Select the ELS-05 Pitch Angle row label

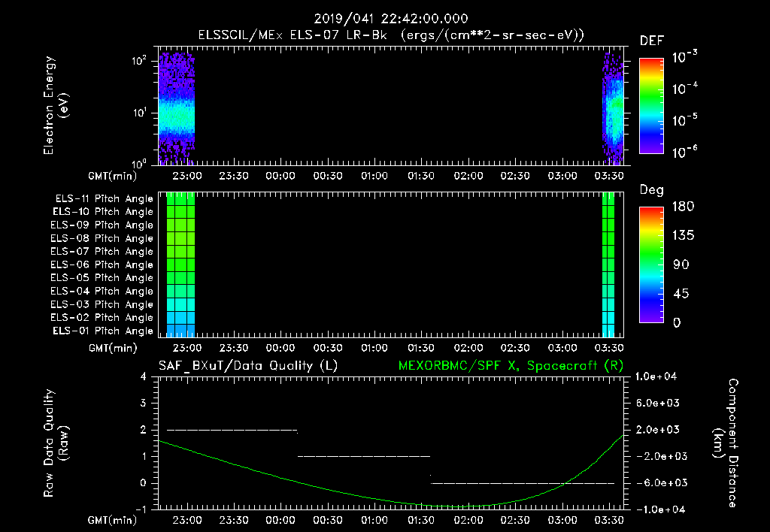pyautogui.click(x=102, y=278)
